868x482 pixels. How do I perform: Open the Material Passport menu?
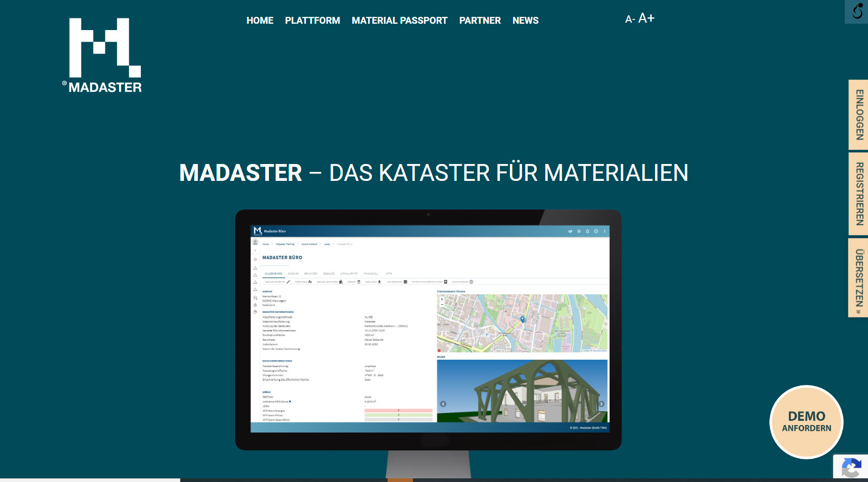[399, 21]
